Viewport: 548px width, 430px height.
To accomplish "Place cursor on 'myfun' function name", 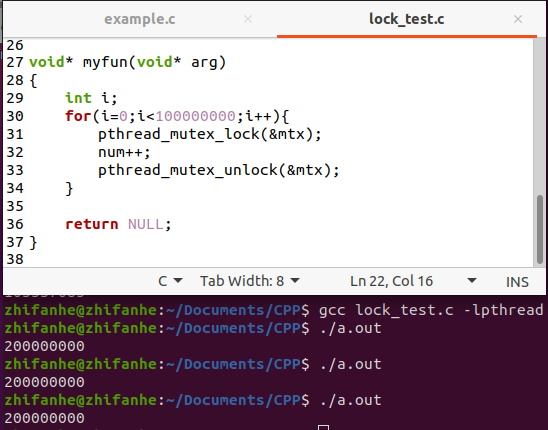I will [x=105, y=63].
